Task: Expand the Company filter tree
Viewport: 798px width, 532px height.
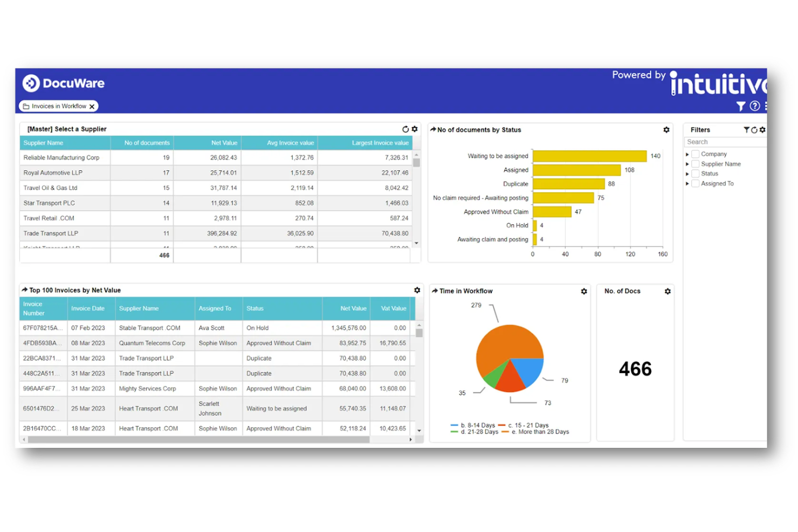Action: (x=688, y=154)
